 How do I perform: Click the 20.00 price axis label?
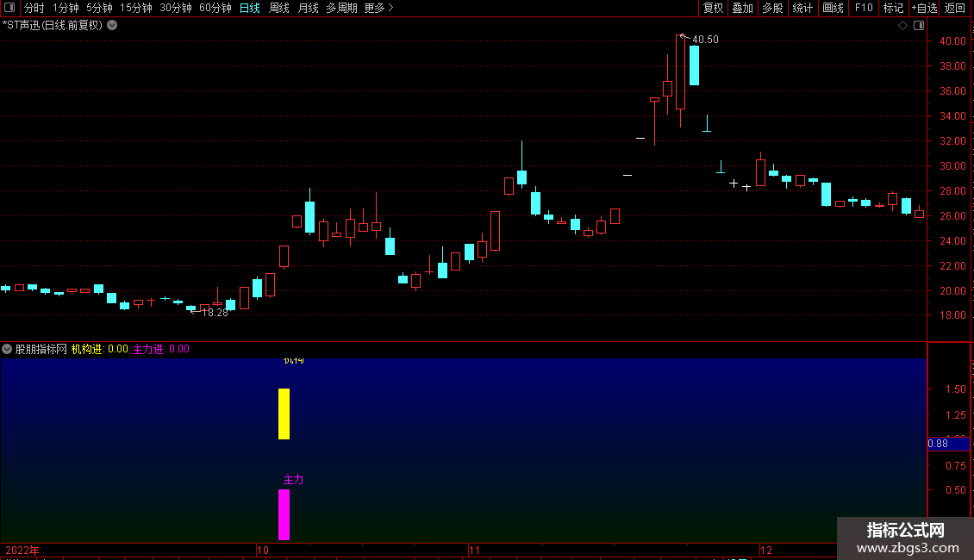pyautogui.click(x=952, y=290)
